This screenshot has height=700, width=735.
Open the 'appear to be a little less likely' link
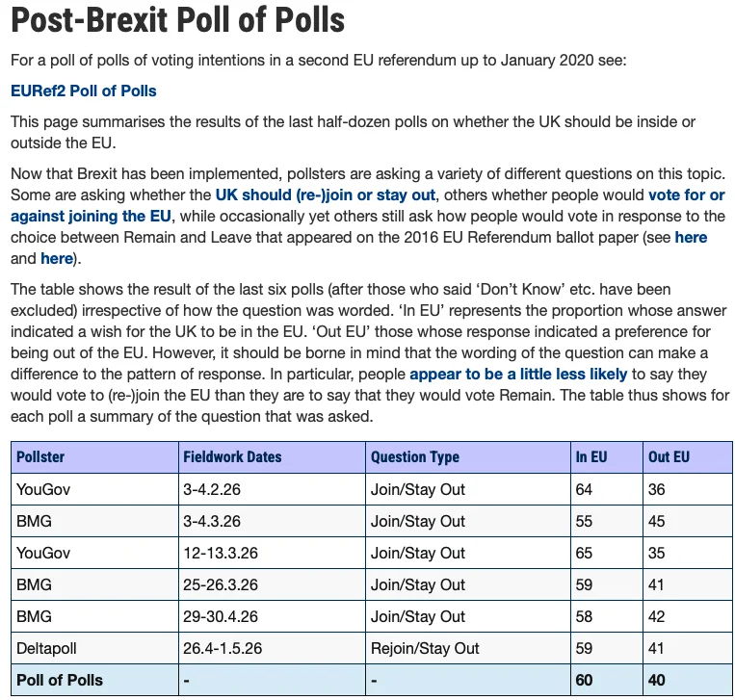(518, 374)
